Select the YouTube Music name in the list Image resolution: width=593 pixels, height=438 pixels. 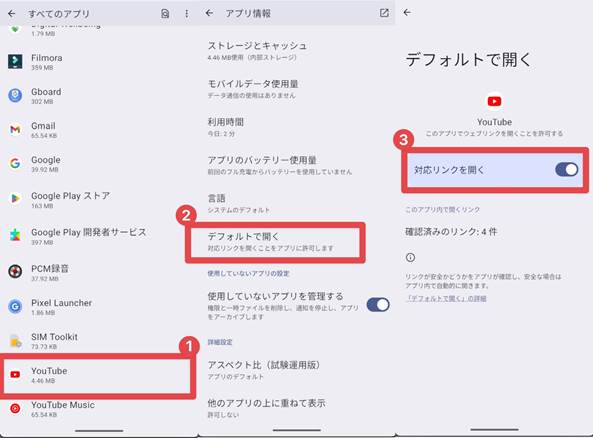tap(63, 405)
